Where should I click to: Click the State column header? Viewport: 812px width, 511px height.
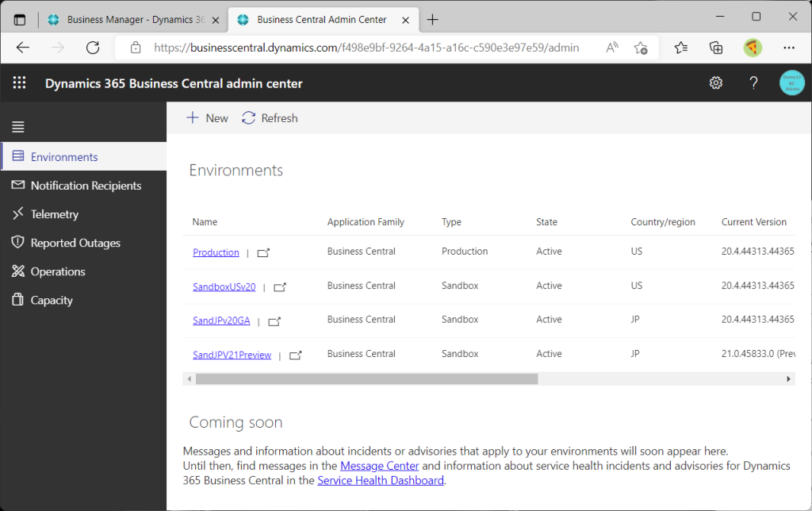coord(547,222)
